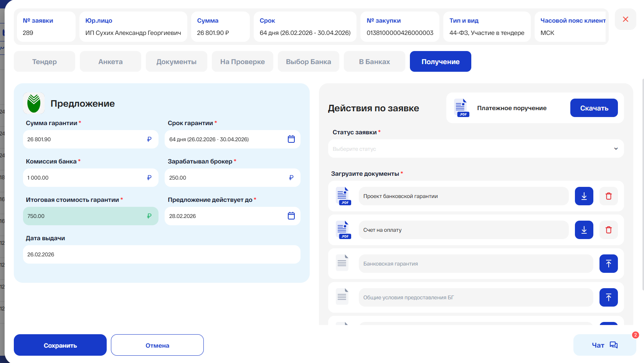Click the Платежное поручение label
Screen dimensions: 644x363
(x=512, y=108)
